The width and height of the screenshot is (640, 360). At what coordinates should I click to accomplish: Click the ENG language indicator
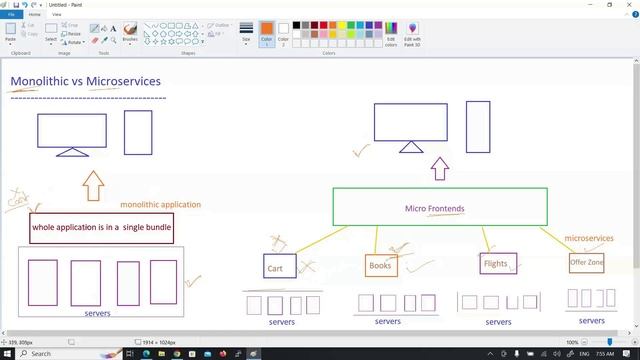pyautogui.click(x=584, y=353)
